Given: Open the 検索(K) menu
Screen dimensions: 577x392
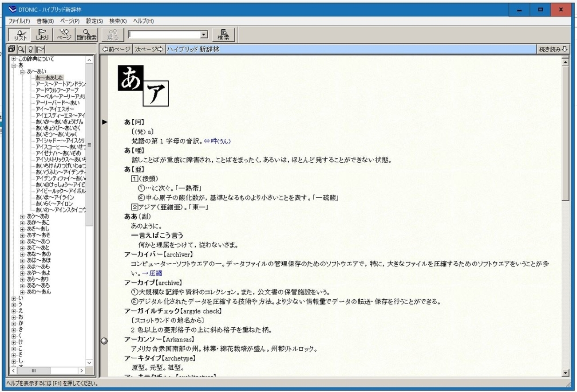Looking at the screenshot, I should [118, 21].
